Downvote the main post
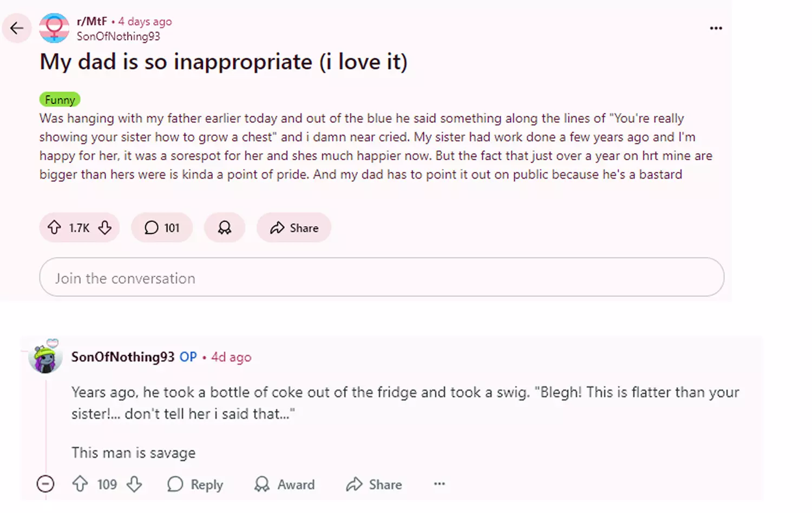Screen dimensions: 812x513 (x=105, y=228)
